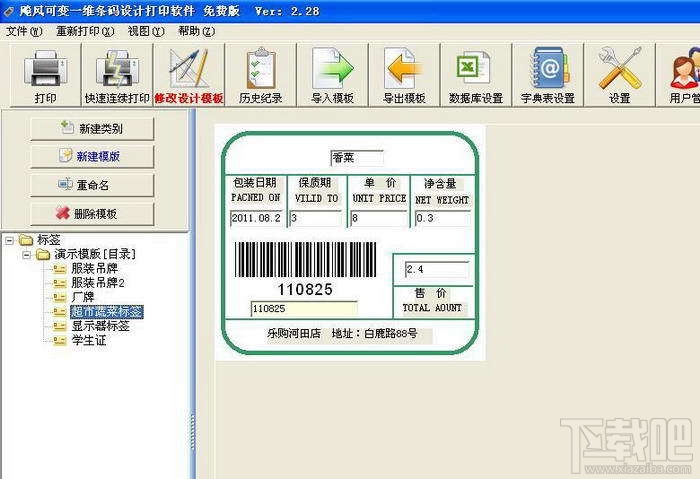Image resolution: width=700 pixels, height=479 pixels.
Task: Click the 包装日期 label text
Action: tap(255, 183)
